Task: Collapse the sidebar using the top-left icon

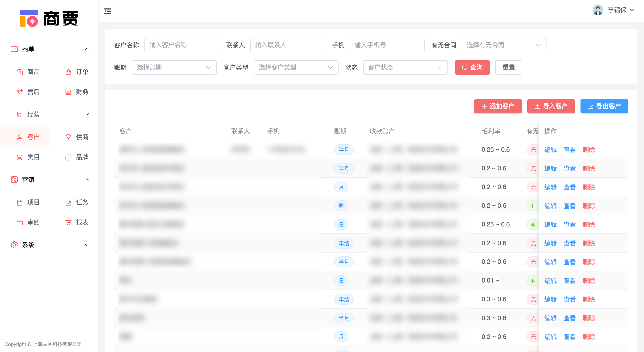Action: coord(108,11)
